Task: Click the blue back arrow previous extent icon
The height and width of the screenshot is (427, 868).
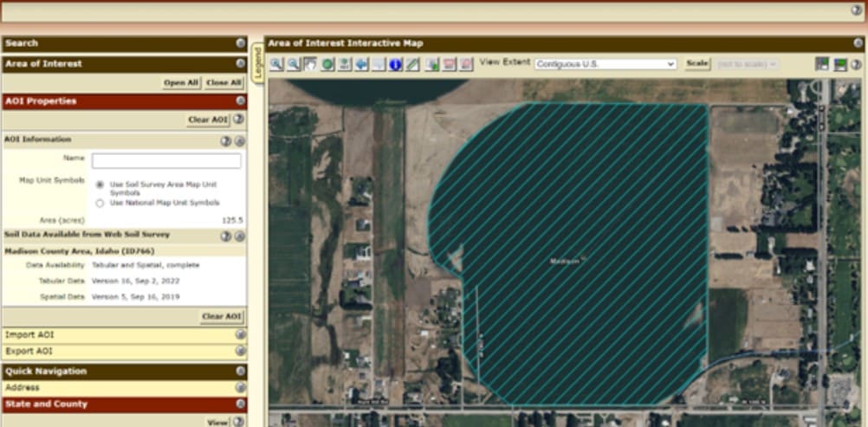Action: click(x=361, y=64)
